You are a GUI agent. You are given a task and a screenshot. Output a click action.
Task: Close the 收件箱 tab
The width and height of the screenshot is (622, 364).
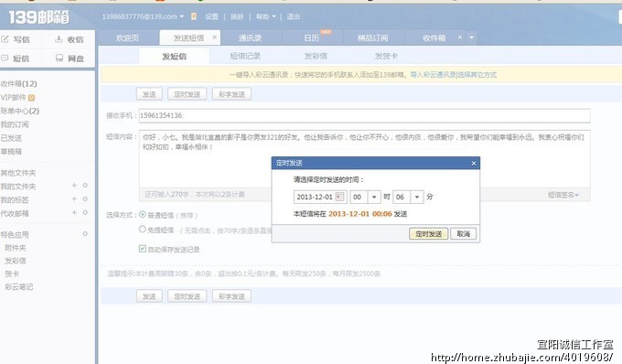click(460, 37)
